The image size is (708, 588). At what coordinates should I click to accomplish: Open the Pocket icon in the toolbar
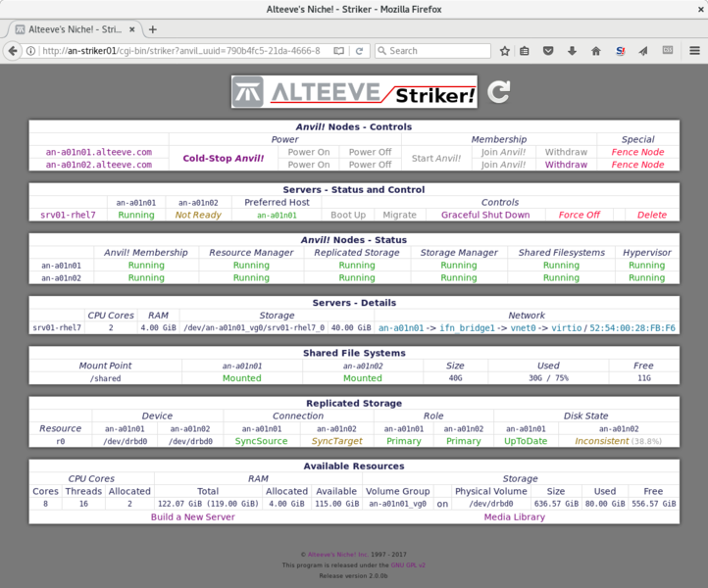point(549,51)
